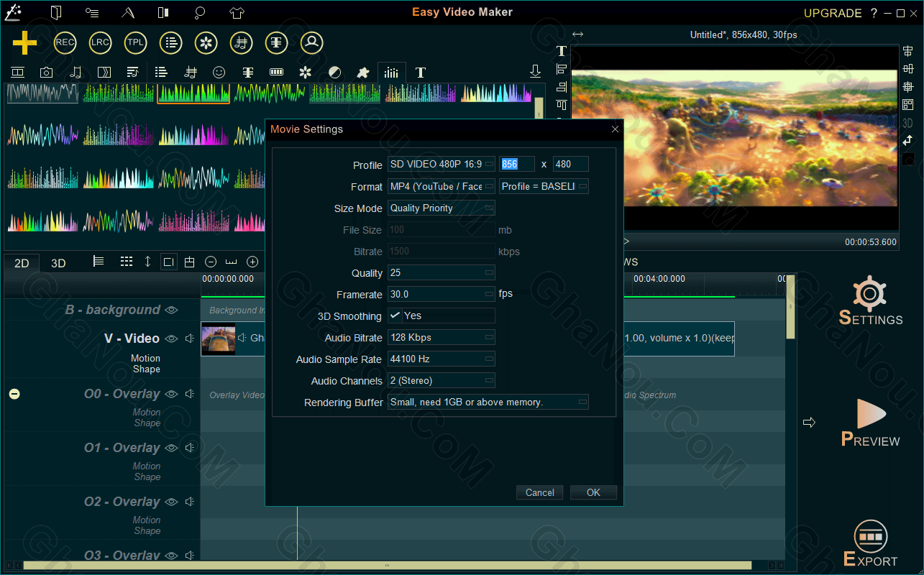Screen dimensions: 924x575
Task: Open the smiley face icons category
Action: [219, 73]
